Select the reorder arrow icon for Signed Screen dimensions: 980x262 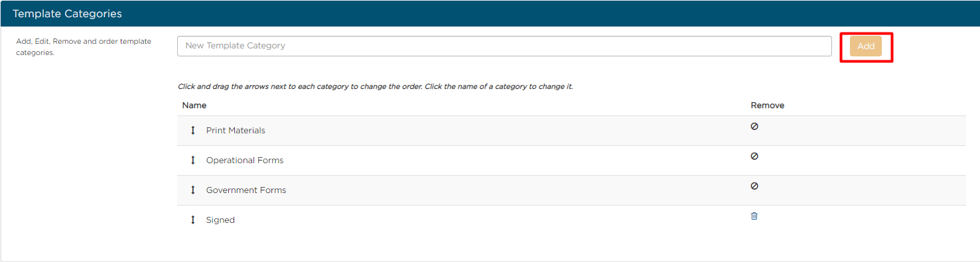click(x=193, y=220)
